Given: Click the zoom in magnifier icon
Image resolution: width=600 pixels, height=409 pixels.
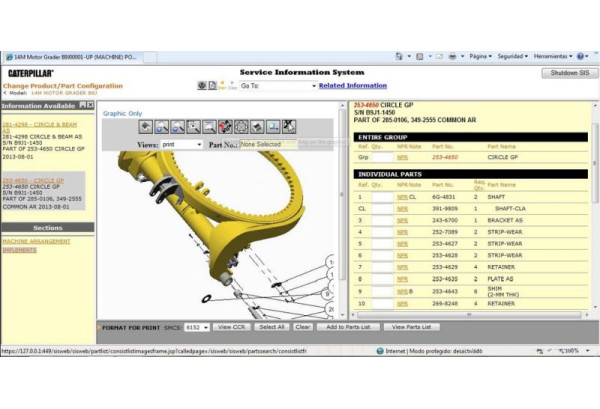Looking at the screenshot, I should pyautogui.click(x=161, y=127).
